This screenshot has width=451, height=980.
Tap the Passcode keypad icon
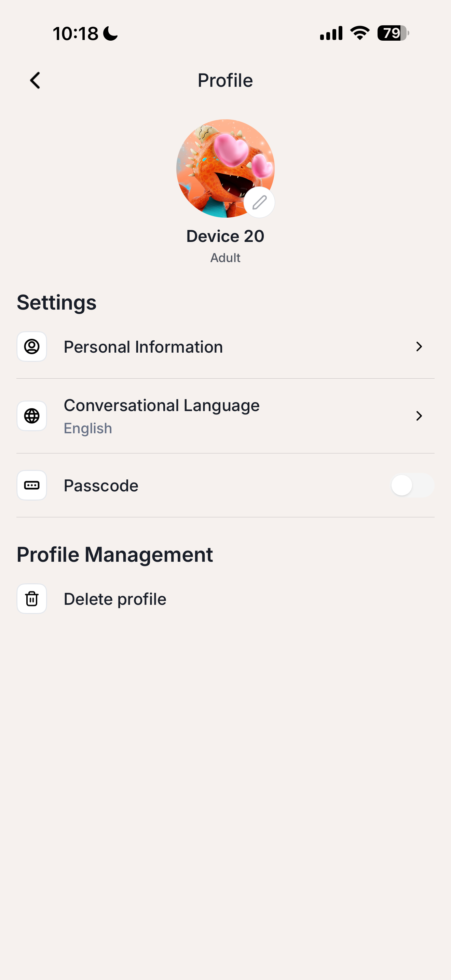pyautogui.click(x=32, y=485)
